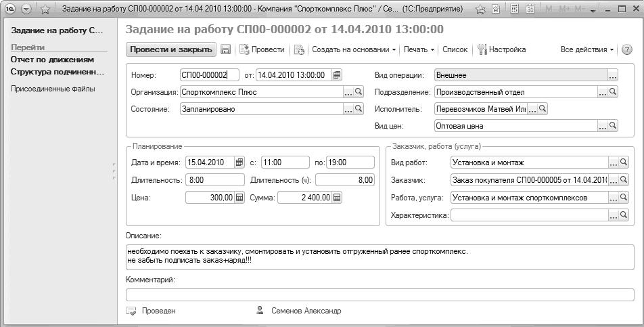Click into the Описание text area
Screen dimensions: 644x327
pyautogui.click(x=380, y=257)
